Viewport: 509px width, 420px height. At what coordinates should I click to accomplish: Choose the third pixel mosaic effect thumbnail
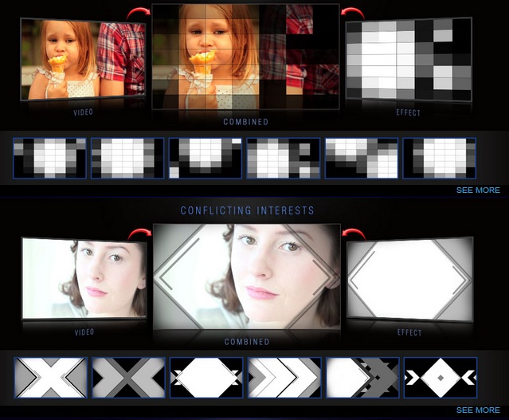pos(206,158)
